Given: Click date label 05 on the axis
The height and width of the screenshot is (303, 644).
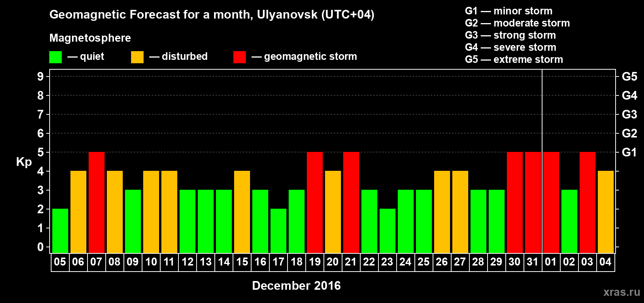Looking at the screenshot, I should point(60,262).
